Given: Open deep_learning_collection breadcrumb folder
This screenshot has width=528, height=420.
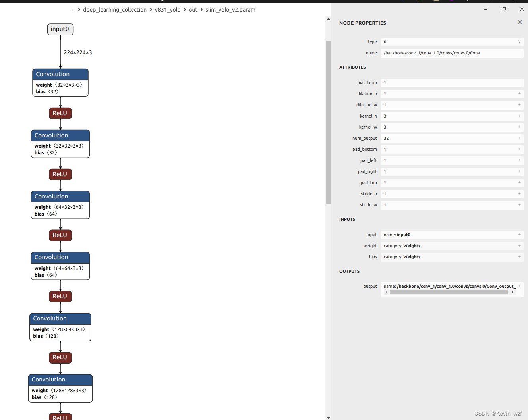Looking at the screenshot, I should coord(115,10).
